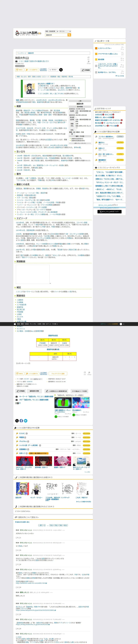Screen dimensions: 138x644
Task: Open video thumbnail 超常体験 / 初音ミク
Action: pos(44,461)
